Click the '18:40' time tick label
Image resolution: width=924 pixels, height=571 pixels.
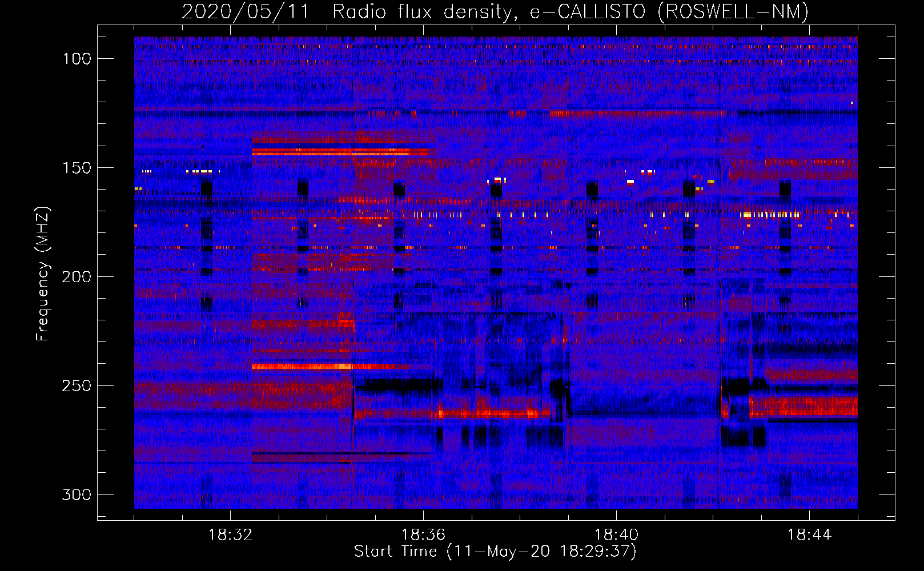616,535
